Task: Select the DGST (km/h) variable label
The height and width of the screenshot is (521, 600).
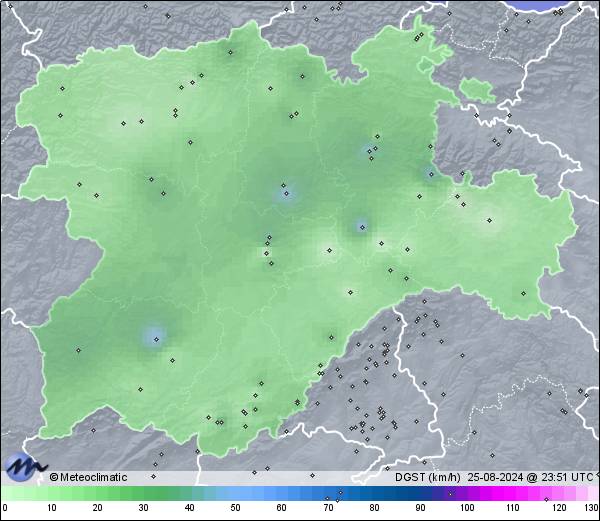Action: 428,477
